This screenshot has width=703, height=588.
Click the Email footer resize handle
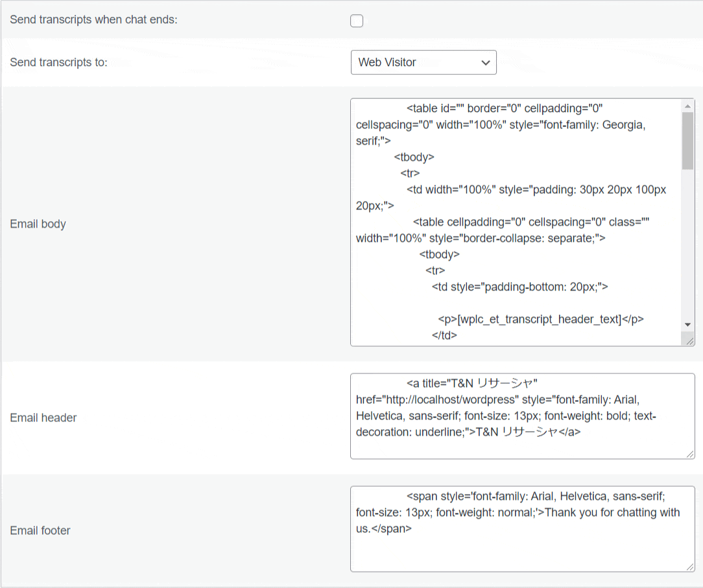(690, 567)
